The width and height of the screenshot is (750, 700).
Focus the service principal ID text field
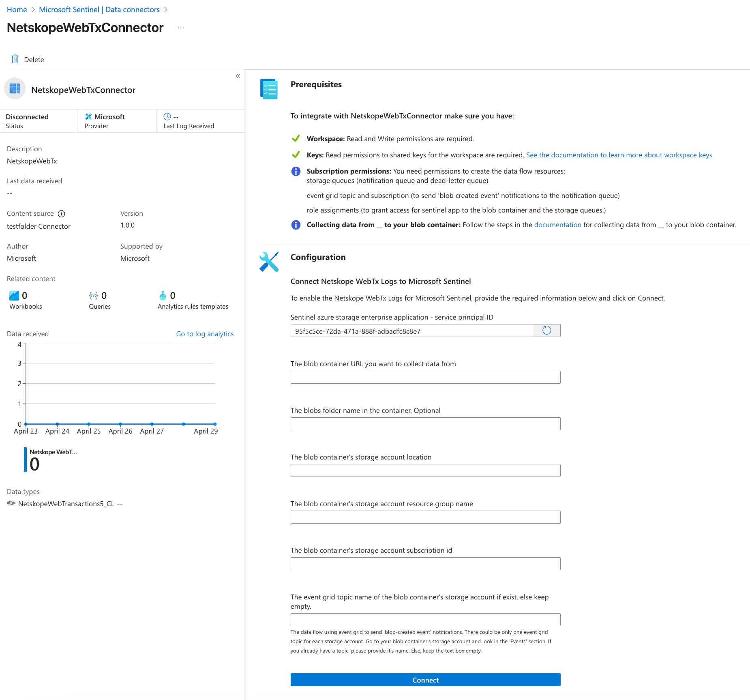tap(412, 331)
